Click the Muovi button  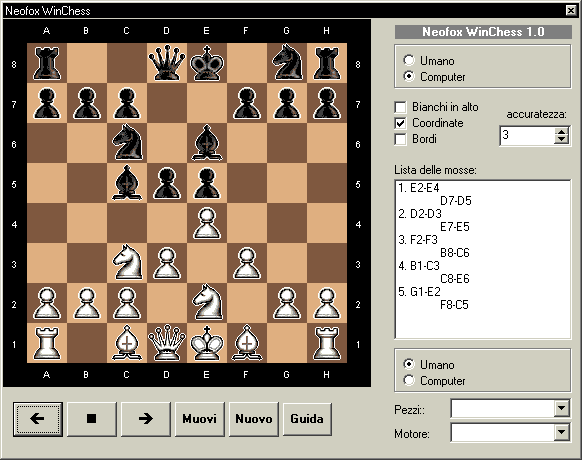click(200, 419)
